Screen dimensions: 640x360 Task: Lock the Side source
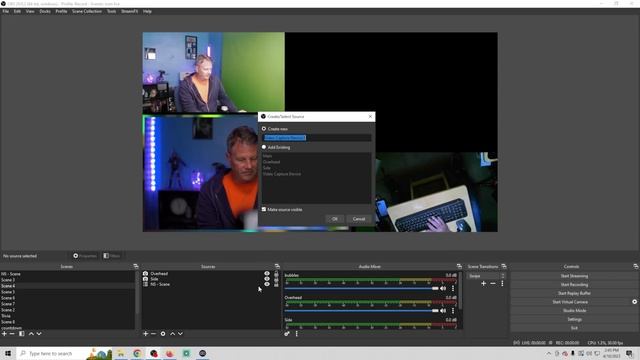[276, 279]
